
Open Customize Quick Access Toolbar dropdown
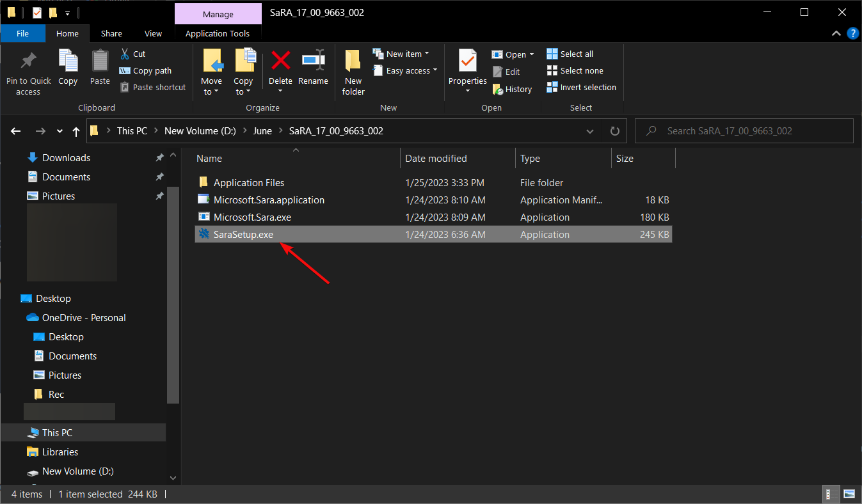pyautogui.click(x=67, y=13)
